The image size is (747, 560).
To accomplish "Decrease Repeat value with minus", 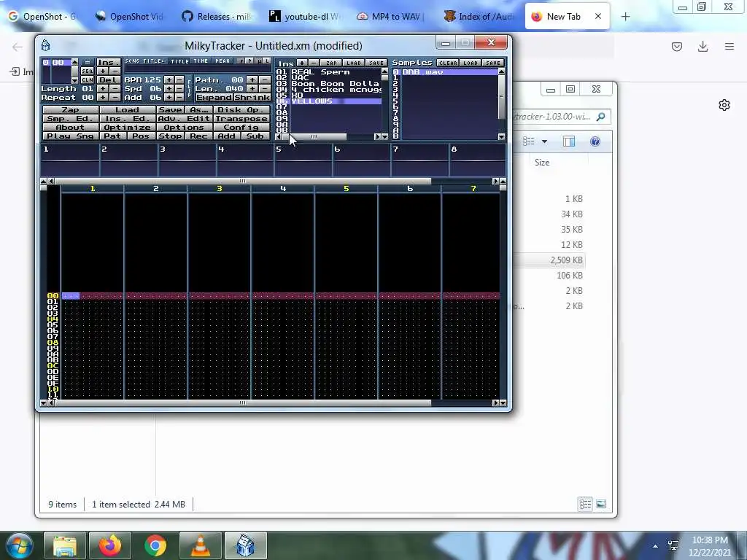I will [x=115, y=97].
